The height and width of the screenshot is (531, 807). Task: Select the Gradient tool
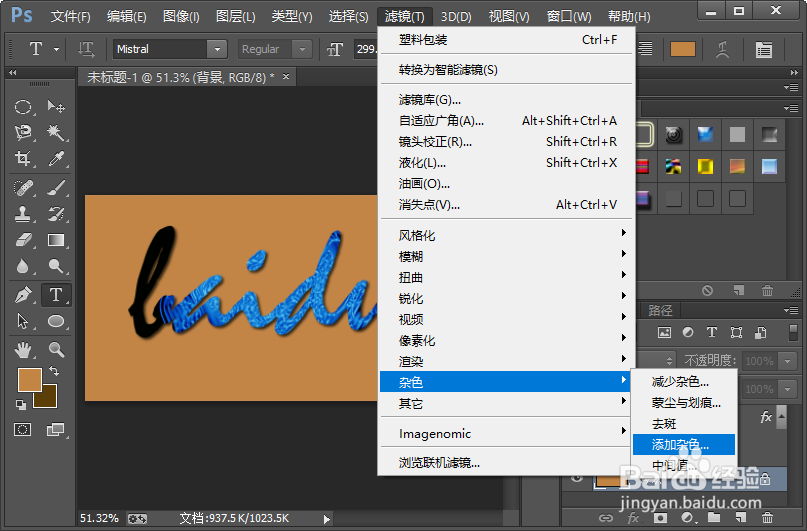click(x=56, y=240)
